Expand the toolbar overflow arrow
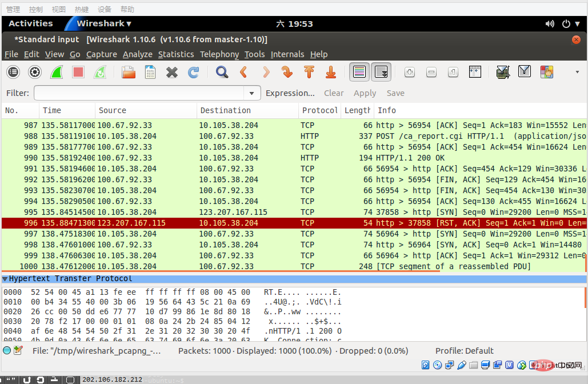 (x=577, y=71)
